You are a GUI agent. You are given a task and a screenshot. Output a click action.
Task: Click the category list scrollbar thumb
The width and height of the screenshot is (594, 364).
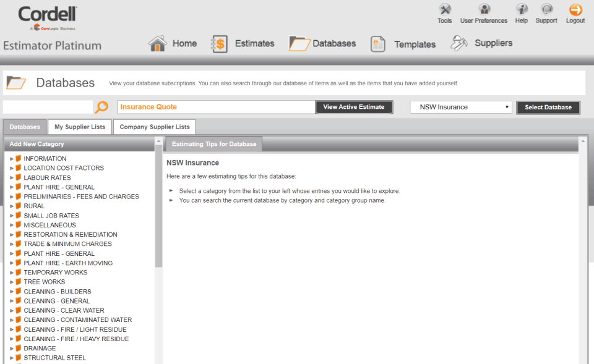click(x=159, y=206)
